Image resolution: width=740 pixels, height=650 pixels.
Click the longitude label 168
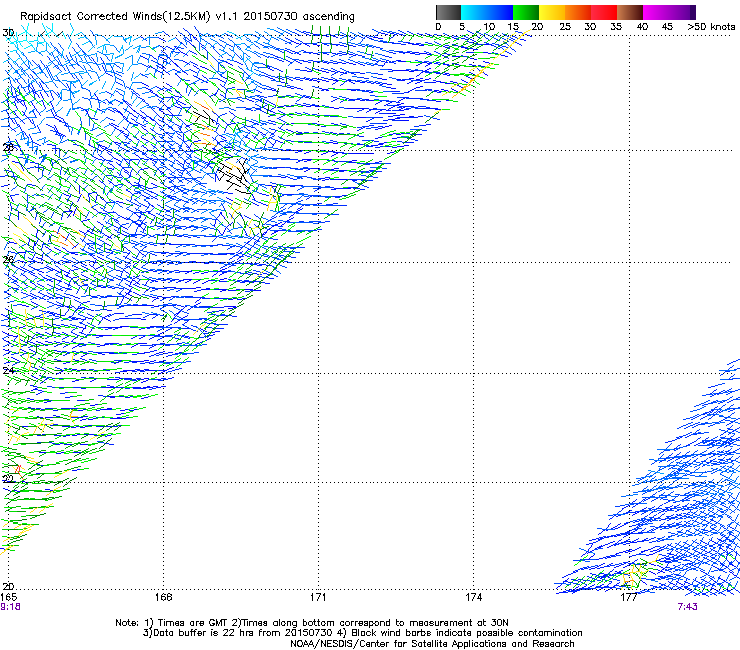(x=163, y=597)
